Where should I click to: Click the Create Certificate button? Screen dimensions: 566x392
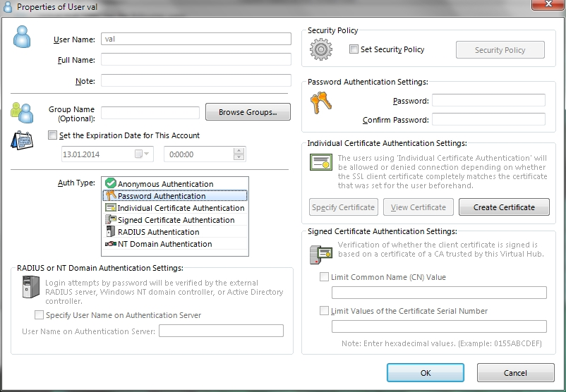(x=504, y=207)
